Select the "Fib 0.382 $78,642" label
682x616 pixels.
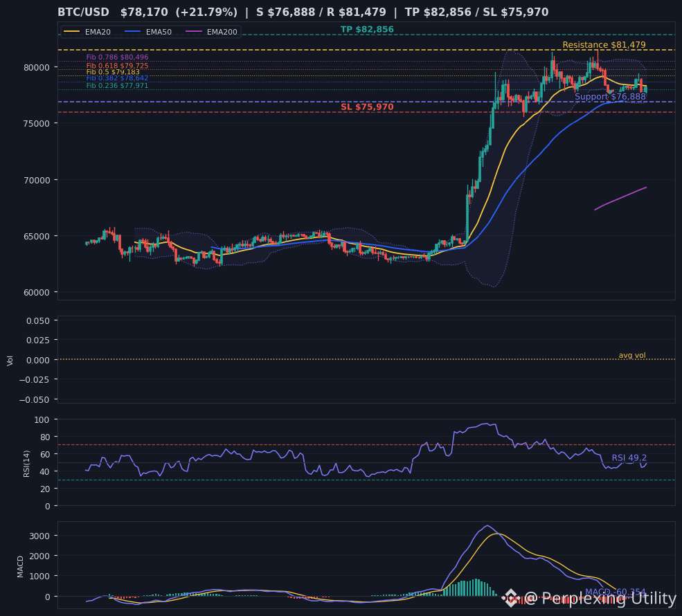(117, 78)
